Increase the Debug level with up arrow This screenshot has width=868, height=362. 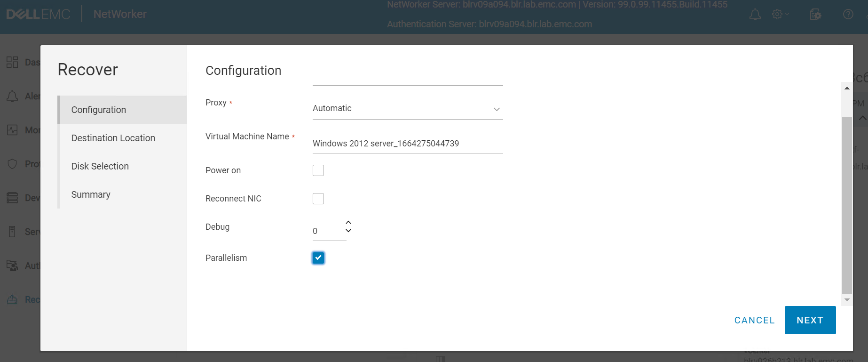(x=348, y=222)
